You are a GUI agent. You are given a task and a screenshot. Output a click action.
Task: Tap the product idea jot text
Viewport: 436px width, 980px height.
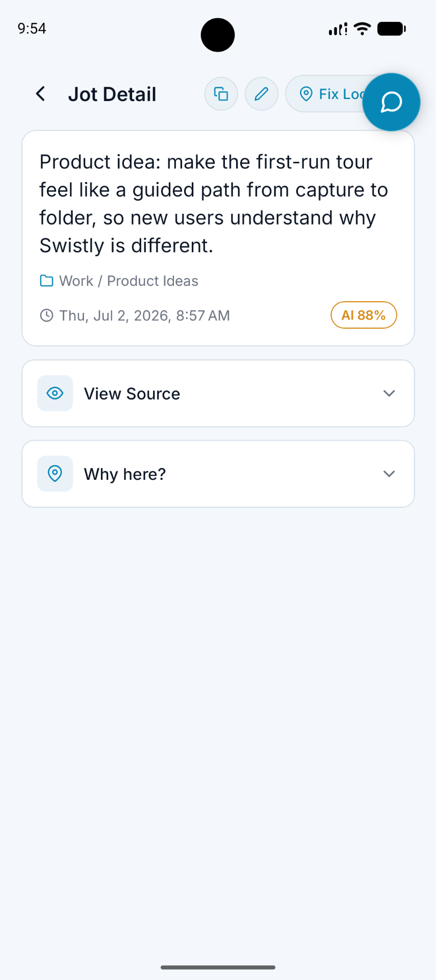(214, 204)
